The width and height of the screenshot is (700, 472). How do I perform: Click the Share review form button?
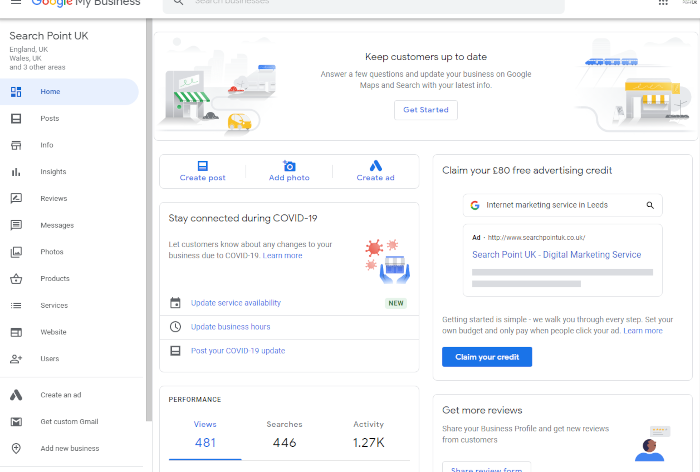click(487, 468)
